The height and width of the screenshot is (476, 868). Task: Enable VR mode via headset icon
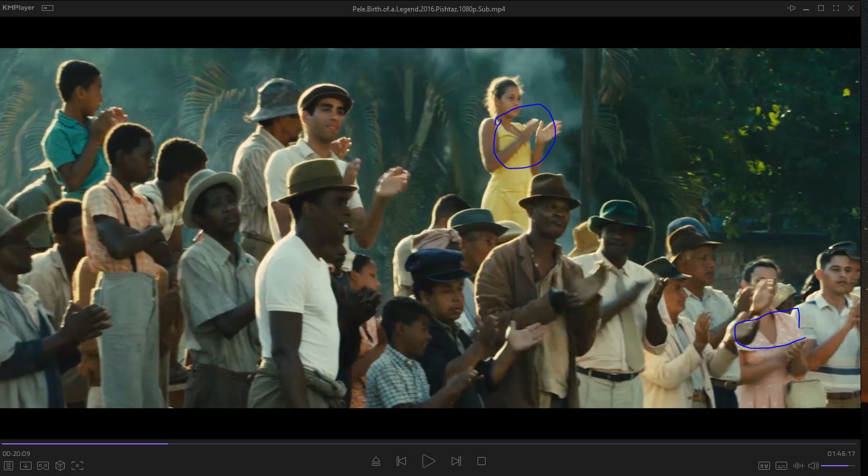click(x=43, y=466)
